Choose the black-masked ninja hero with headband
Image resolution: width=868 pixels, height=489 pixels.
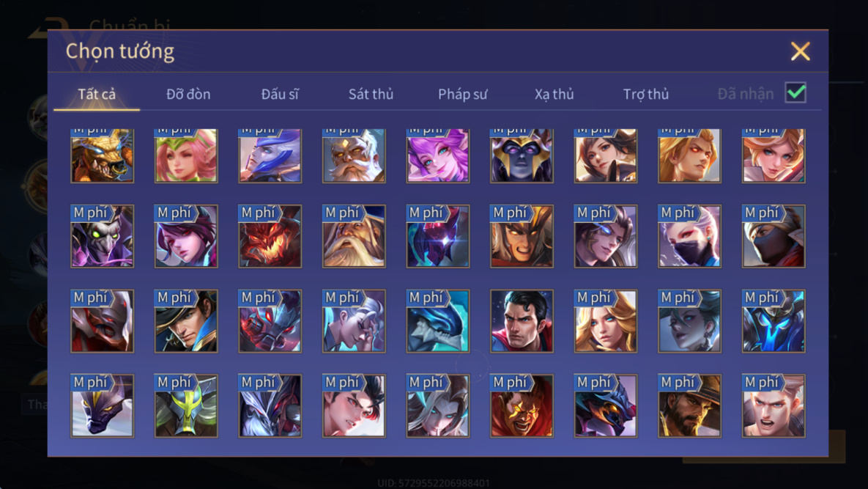774,237
